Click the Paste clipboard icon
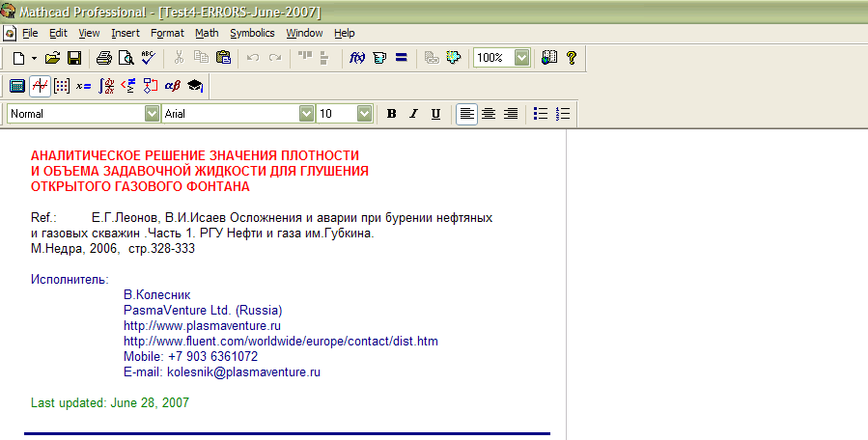 coord(223,58)
